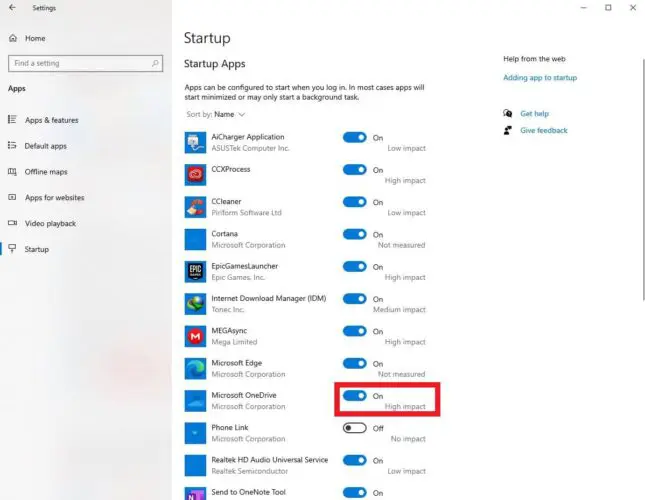Click the Microsoft OneDrive app icon

pos(195,400)
